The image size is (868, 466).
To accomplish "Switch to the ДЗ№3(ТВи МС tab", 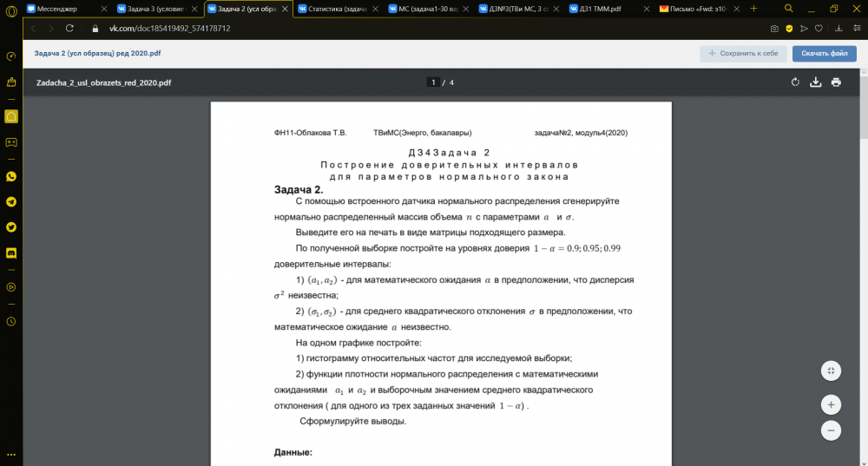I will click(519, 9).
